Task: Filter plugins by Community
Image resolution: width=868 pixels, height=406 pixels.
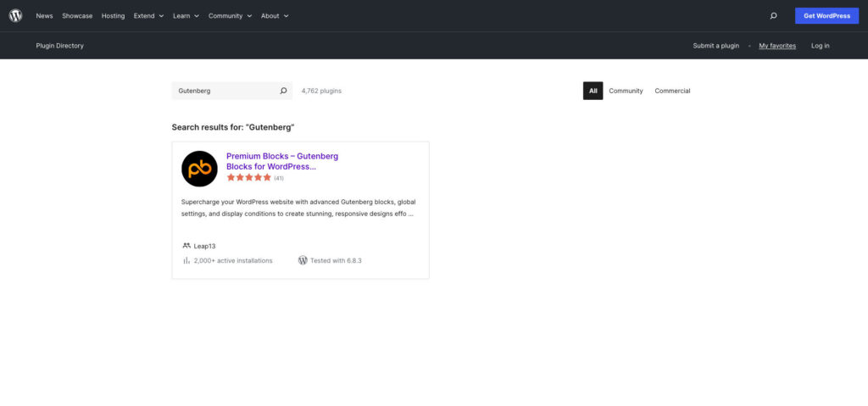Action: tap(626, 91)
